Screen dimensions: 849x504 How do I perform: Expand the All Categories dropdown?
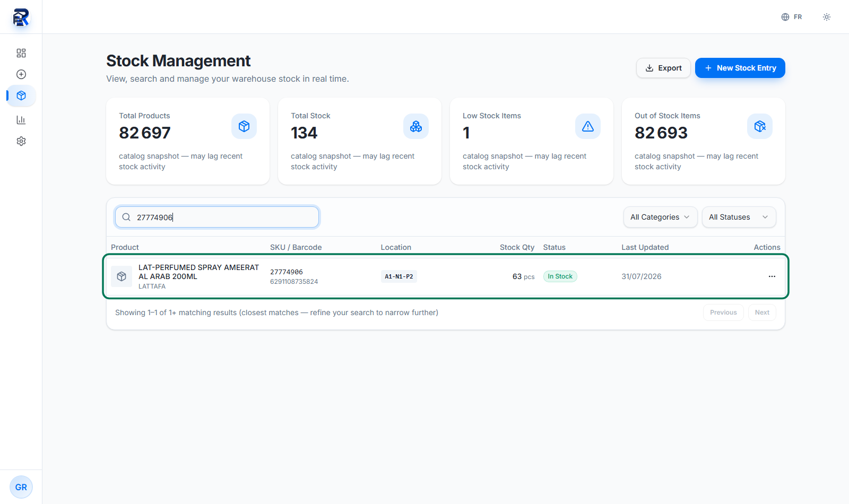click(x=660, y=217)
